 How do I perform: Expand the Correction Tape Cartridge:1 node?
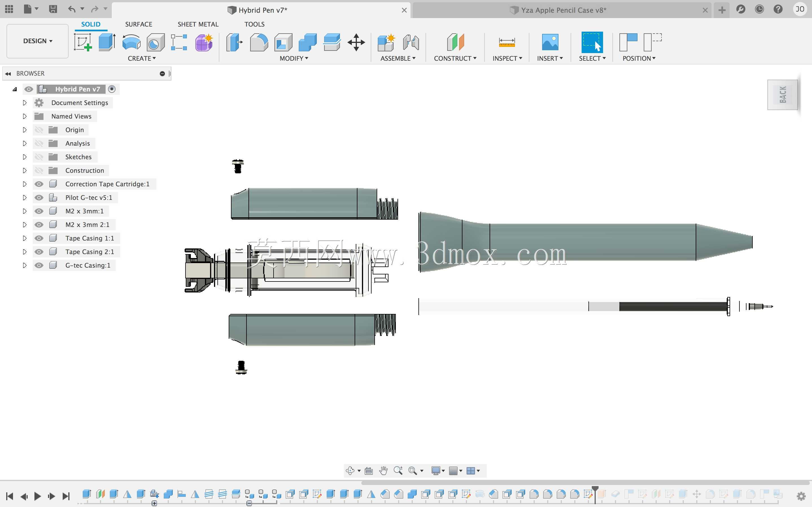pyautogui.click(x=25, y=184)
